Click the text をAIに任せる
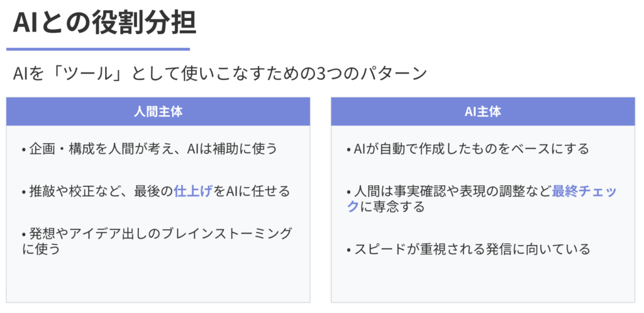The image size is (644, 313). (x=252, y=191)
